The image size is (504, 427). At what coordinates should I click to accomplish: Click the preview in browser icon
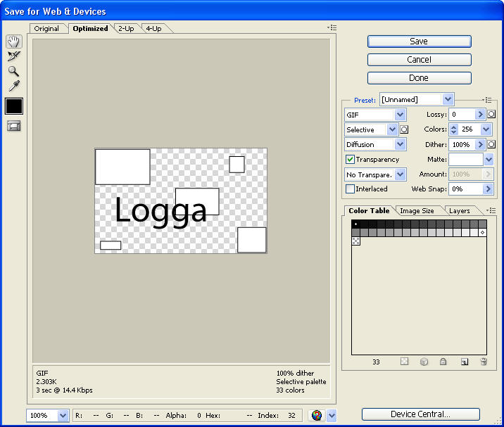click(317, 416)
